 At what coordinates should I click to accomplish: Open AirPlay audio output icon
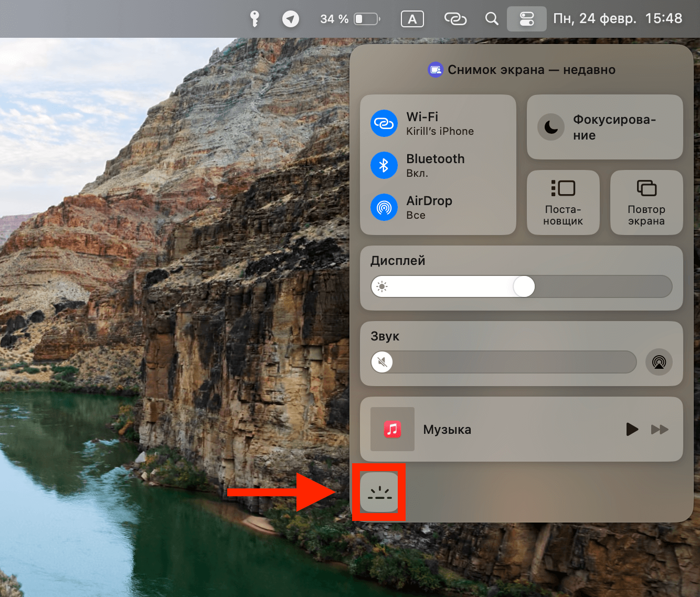(x=659, y=362)
